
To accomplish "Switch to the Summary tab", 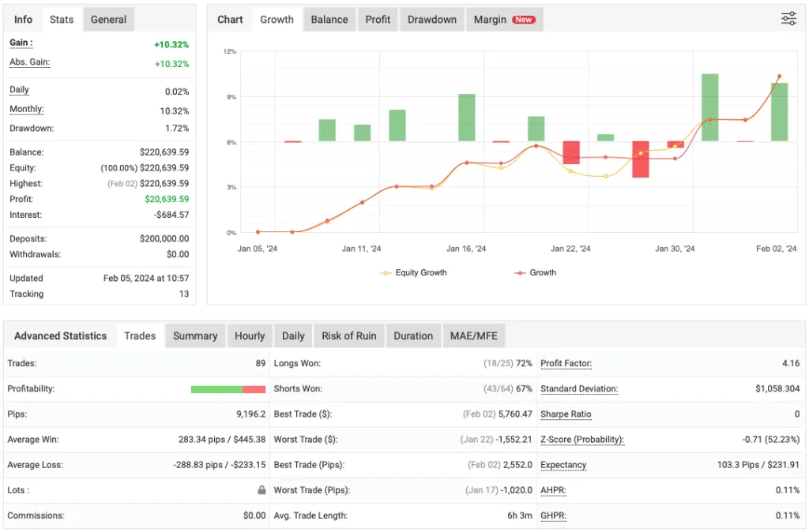I will coord(195,335).
